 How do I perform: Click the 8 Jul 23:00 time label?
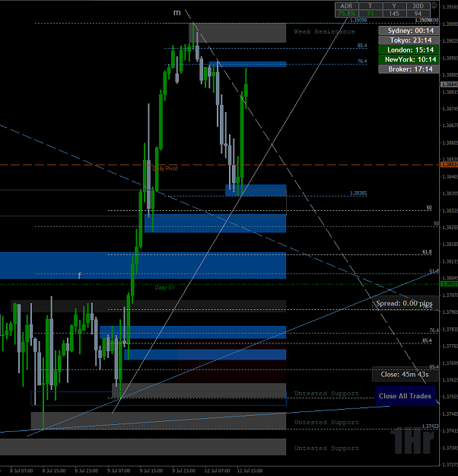click(x=86, y=471)
